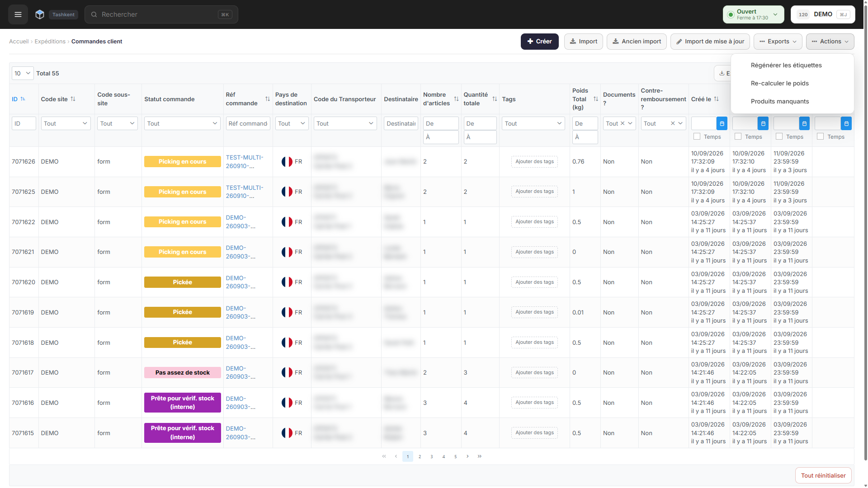Enable Temps checkbox in last date column
The height and width of the screenshot is (488, 868).
[x=820, y=136]
